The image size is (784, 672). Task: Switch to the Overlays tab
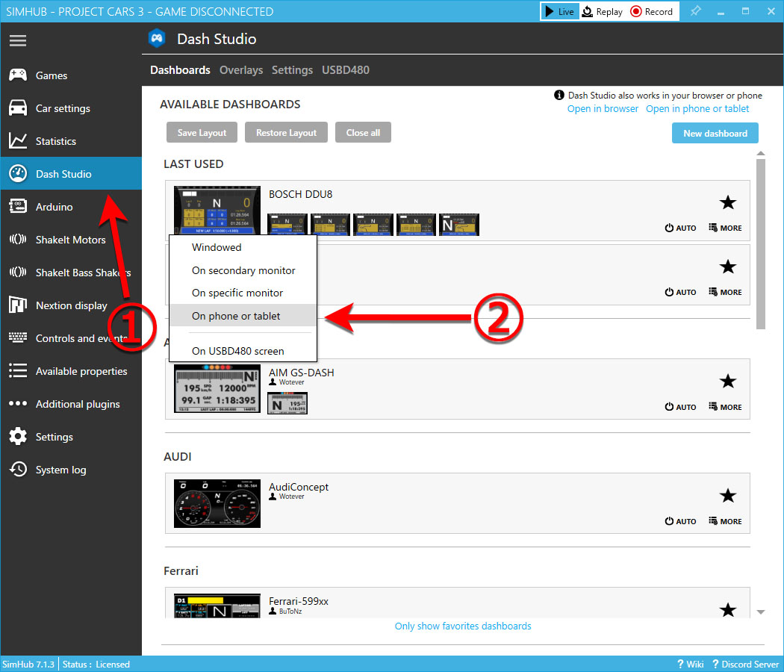pos(241,70)
